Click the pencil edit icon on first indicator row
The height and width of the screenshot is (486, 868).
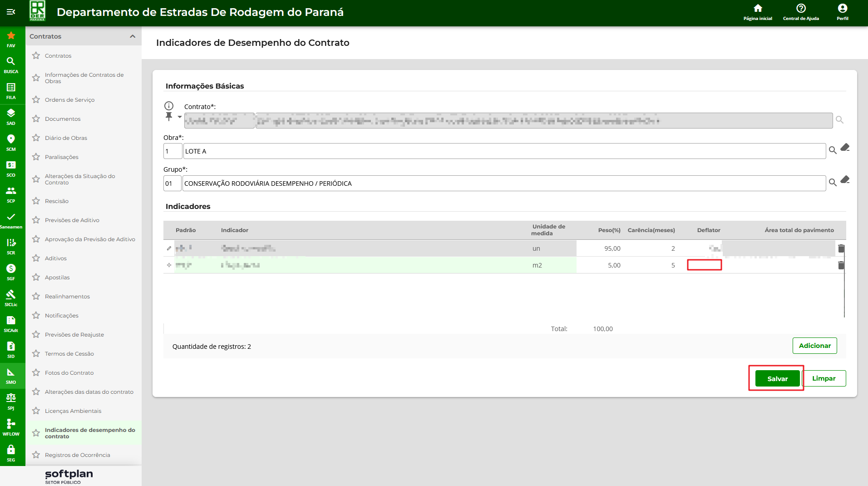[169, 248]
